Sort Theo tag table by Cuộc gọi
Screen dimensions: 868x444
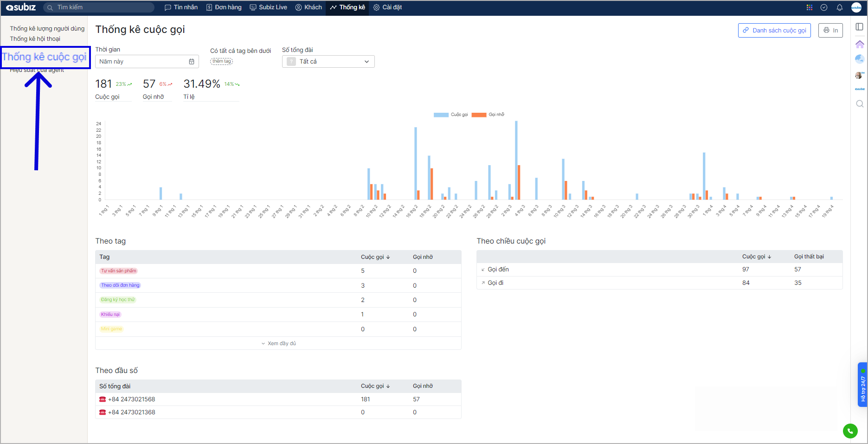(375, 257)
